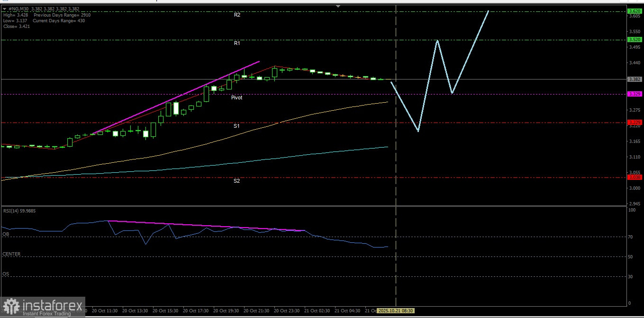Click the S1 support label
This screenshot has height=318, width=644.
236,126
